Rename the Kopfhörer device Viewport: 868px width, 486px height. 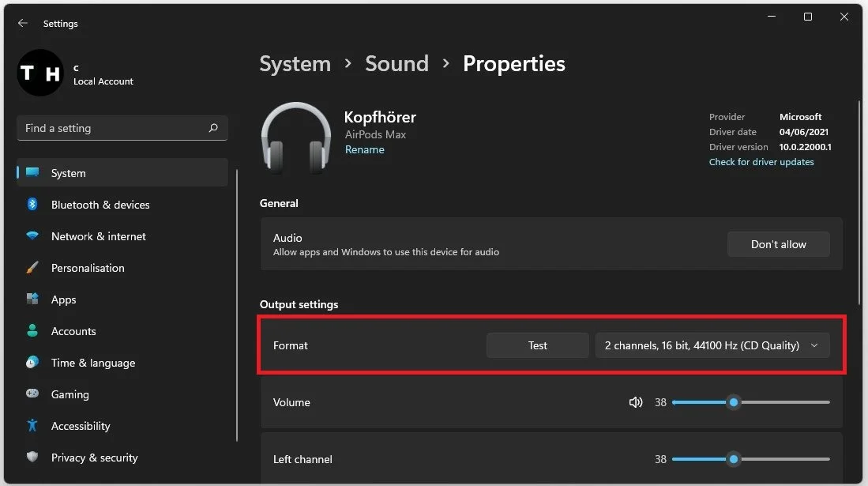point(364,149)
